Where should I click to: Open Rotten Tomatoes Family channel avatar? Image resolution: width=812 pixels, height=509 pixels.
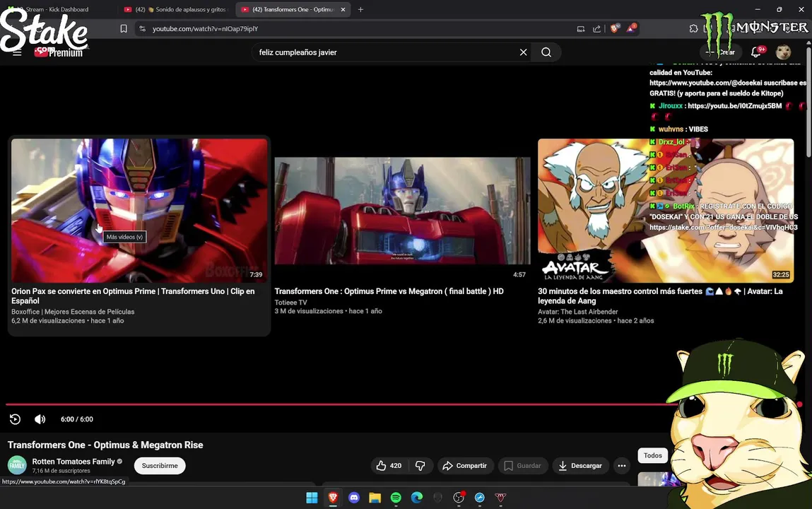click(x=17, y=465)
